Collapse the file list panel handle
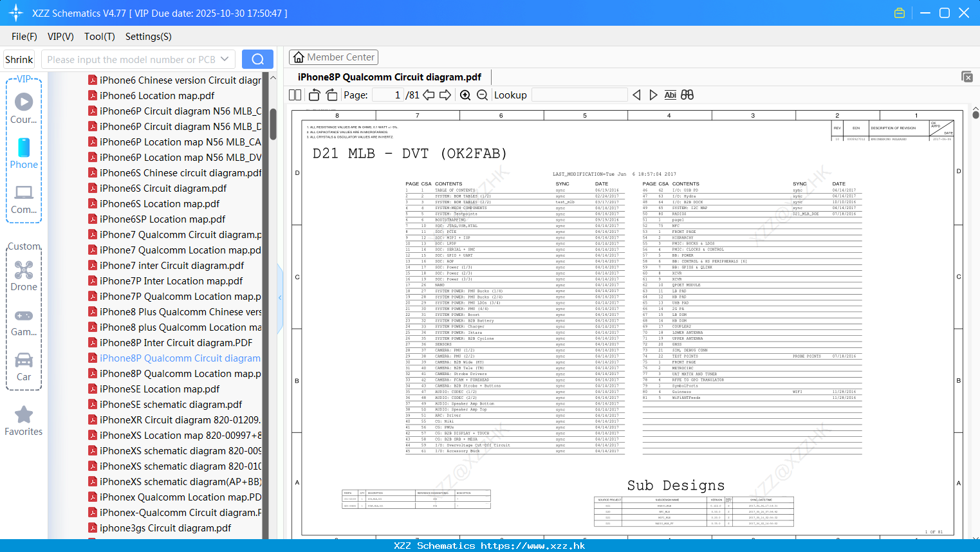 280,298
